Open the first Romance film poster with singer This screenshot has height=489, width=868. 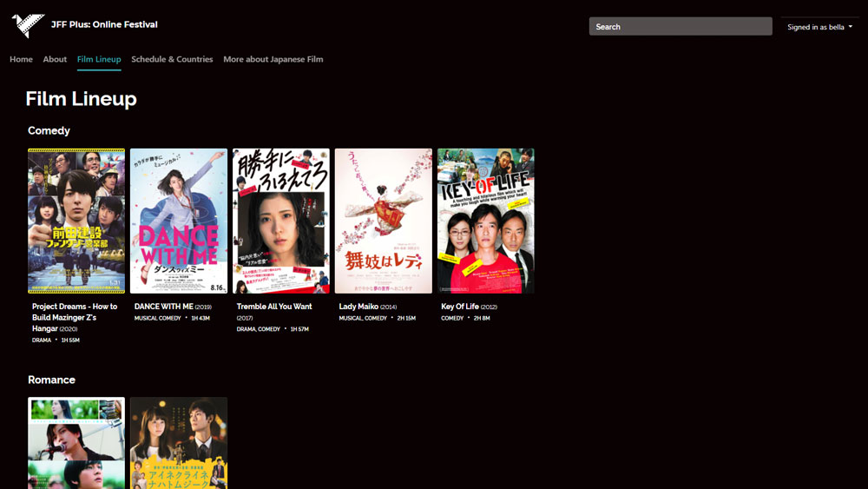tap(76, 443)
